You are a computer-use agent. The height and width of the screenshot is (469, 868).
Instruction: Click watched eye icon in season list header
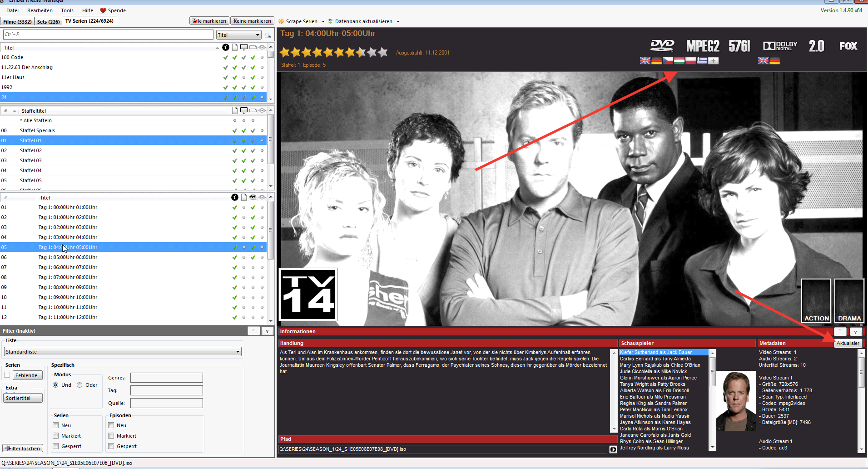262,110
